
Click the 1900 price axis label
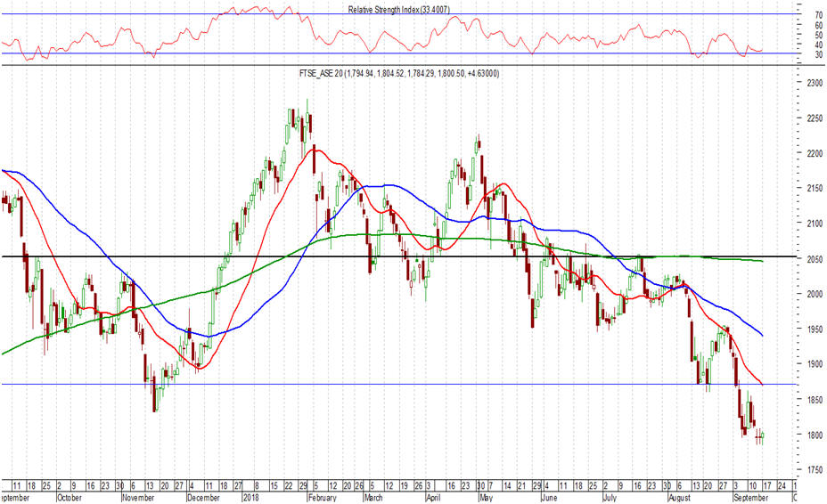point(813,364)
